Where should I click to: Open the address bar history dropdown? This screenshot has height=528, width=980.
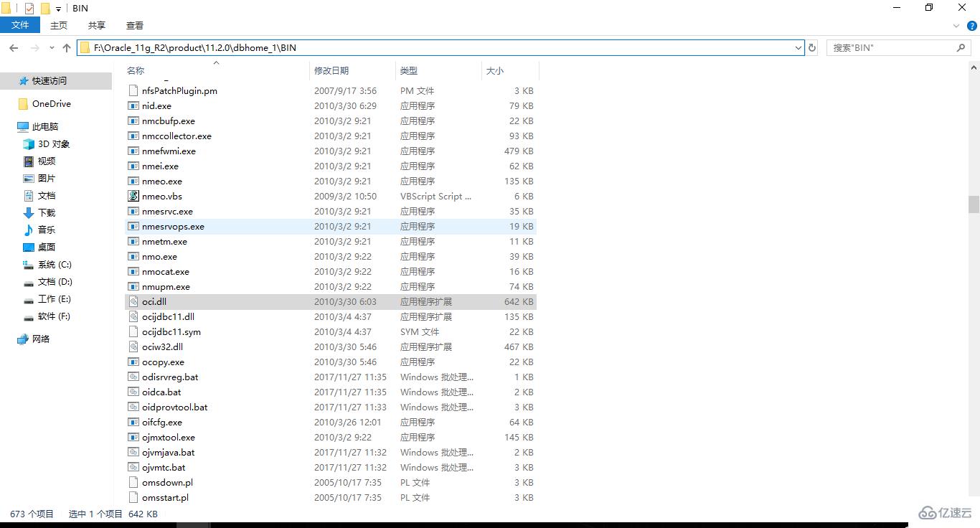click(x=798, y=47)
